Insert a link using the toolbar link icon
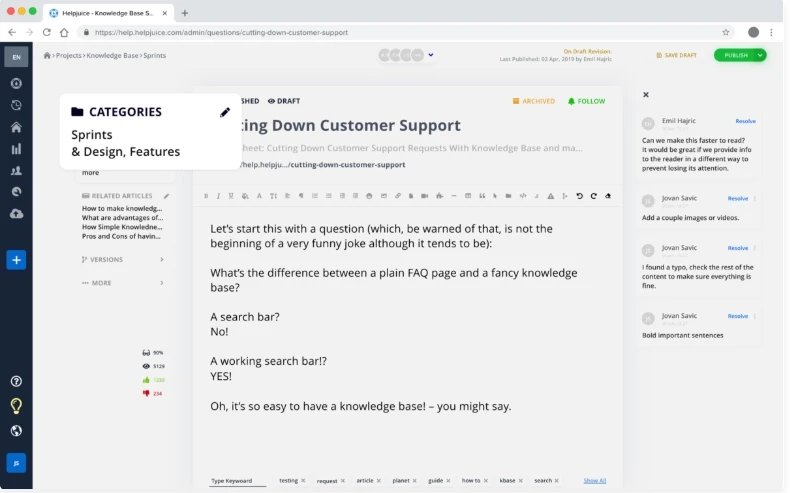Image resolution: width=790 pixels, height=493 pixels. (x=398, y=196)
